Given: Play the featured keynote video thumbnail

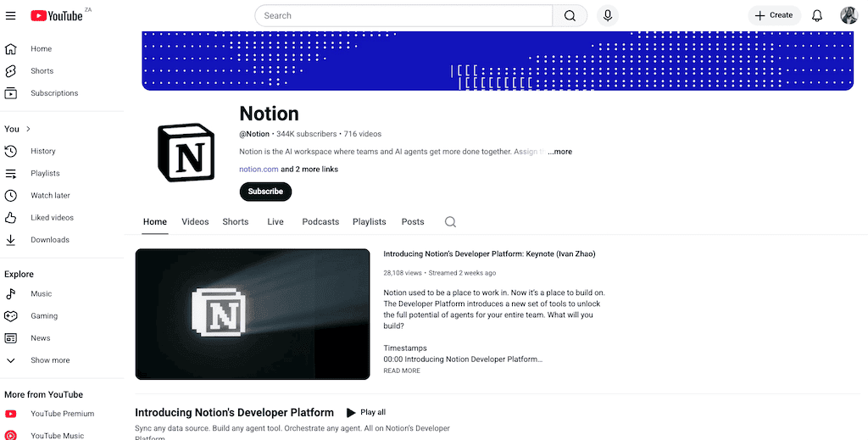Looking at the screenshot, I should click(253, 314).
